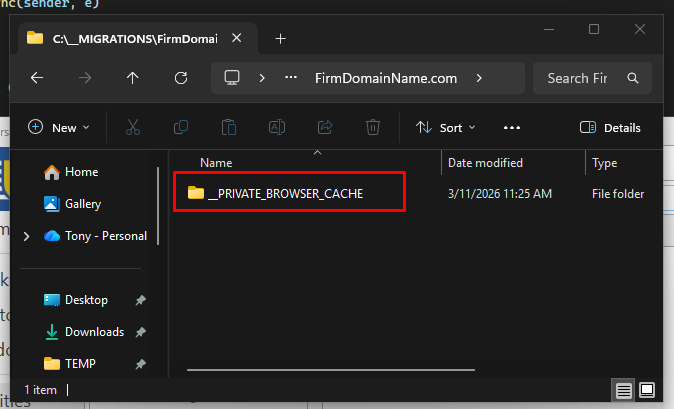The image size is (674, 409).
Task: Open the New item dropdown
Action: (x=59, y=127)
